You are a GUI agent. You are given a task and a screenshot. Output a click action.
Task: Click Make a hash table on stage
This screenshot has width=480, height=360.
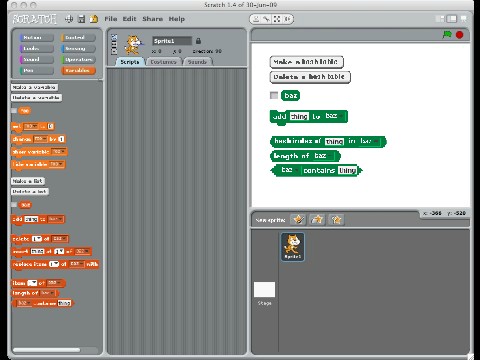click(x=306, y=62)
